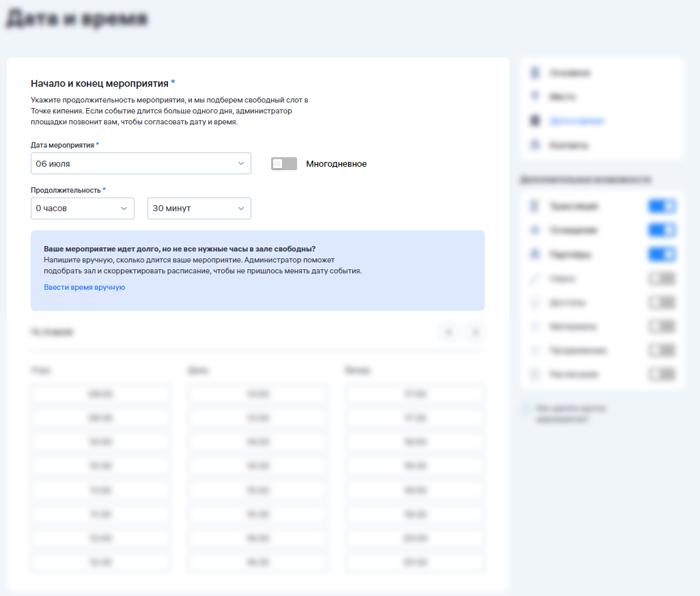Enable the Многодневное switch
Viewport: 700px width, 596px height.
[x=283, y=164]
